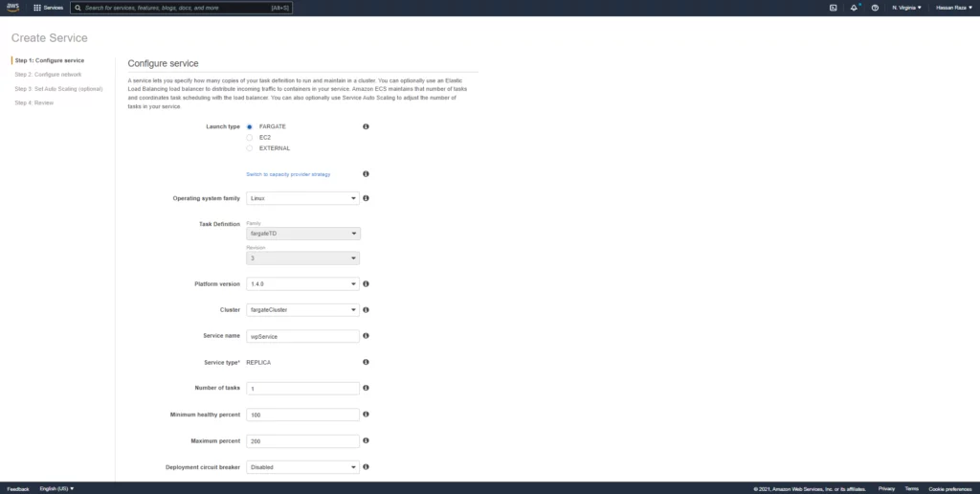Click the search magnifier icon
The width and height of the screenshot is (980, 494).
point(78,8)
